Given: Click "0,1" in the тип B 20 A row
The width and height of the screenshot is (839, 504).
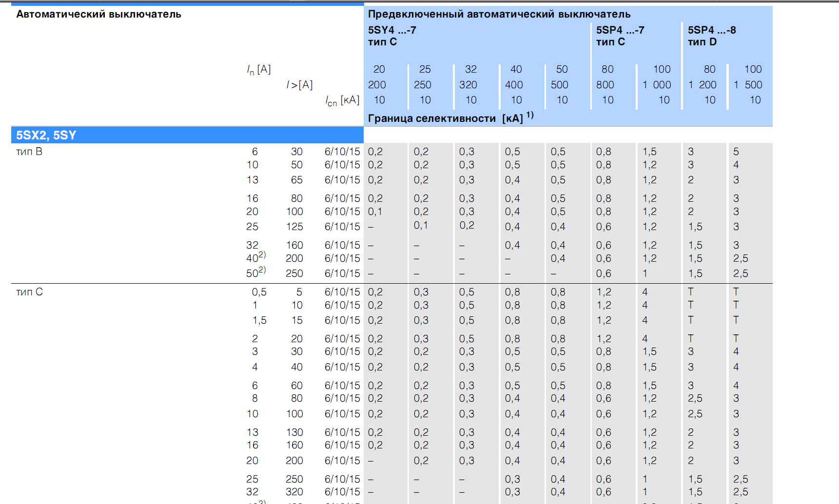Looking at the screenshot, I should tap(375, 212).
